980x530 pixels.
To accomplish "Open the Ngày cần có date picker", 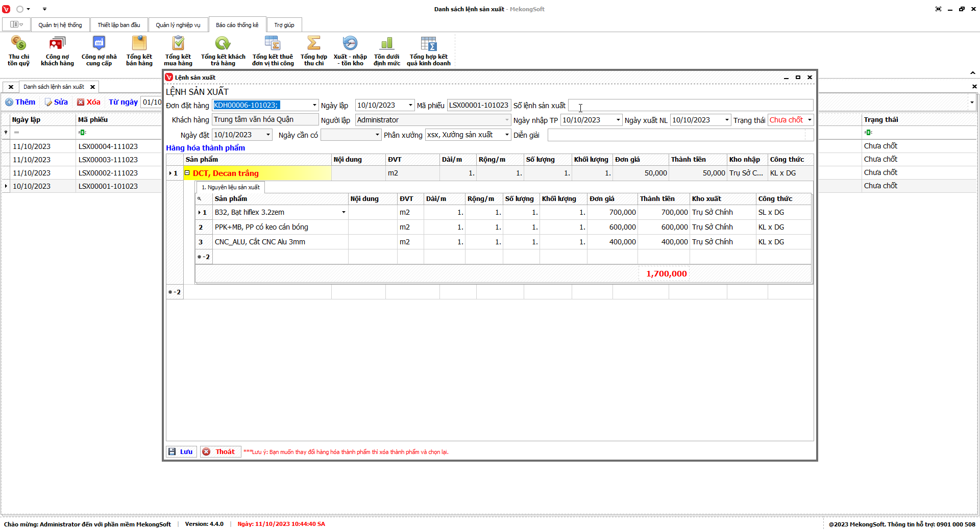I will (377, 135).
